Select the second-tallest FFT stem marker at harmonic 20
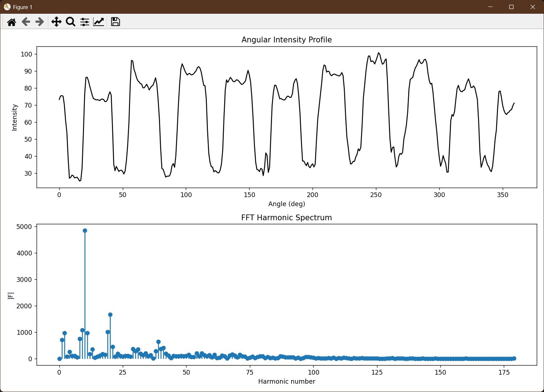 point(110,315)
